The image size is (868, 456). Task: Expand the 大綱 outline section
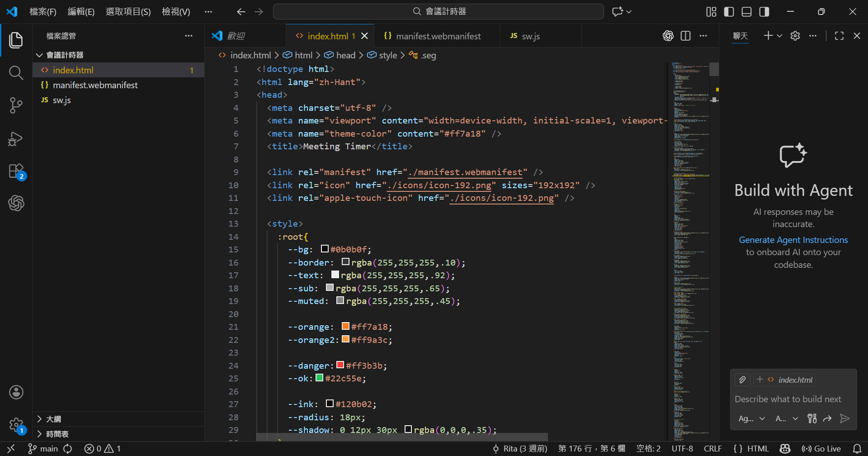pos(53,419)
